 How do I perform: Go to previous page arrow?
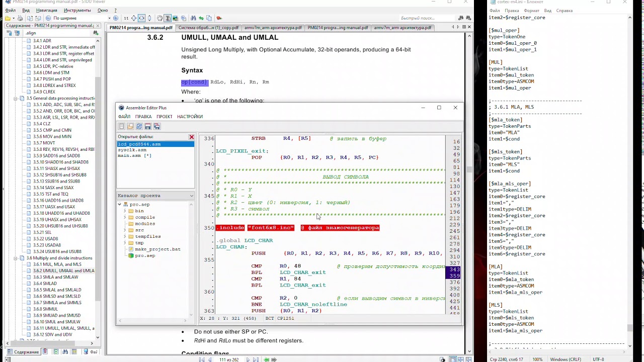[x=210, y=359]
